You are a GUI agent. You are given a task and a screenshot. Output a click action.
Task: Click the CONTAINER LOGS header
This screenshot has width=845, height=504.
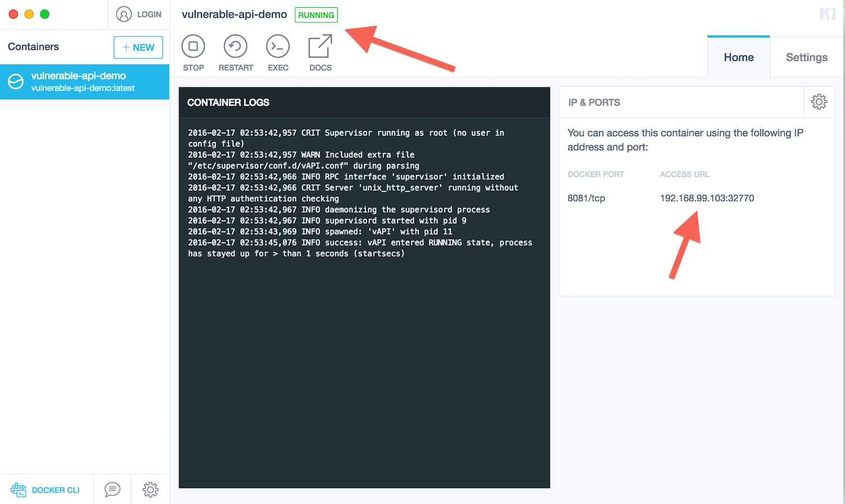pyautogui.click(x=228, y=102)
